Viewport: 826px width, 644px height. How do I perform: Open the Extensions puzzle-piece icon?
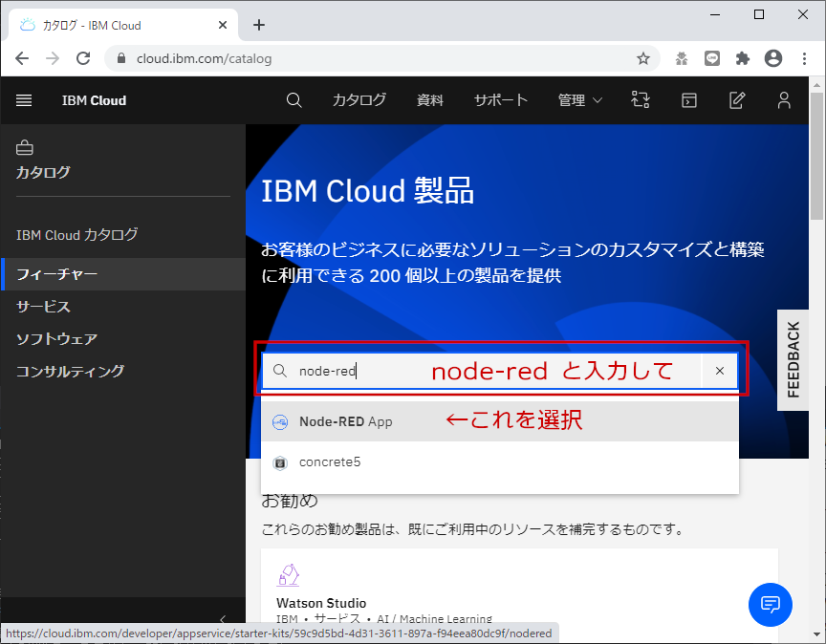(743, 58)
